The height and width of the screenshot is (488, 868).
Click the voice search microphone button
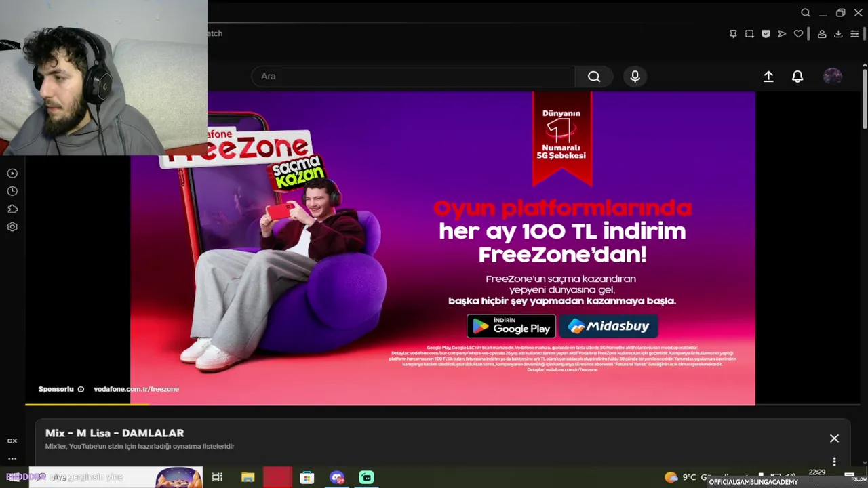[635, 77]
